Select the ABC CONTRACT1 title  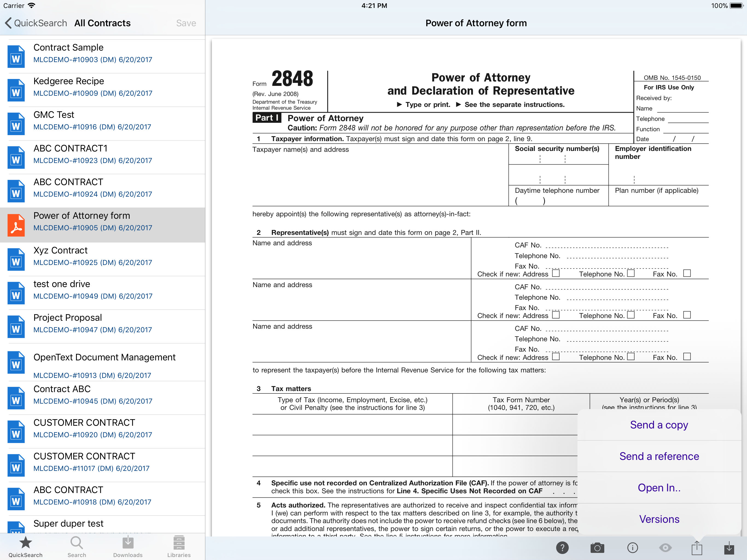pyautogui.click(x=70, y=148)
